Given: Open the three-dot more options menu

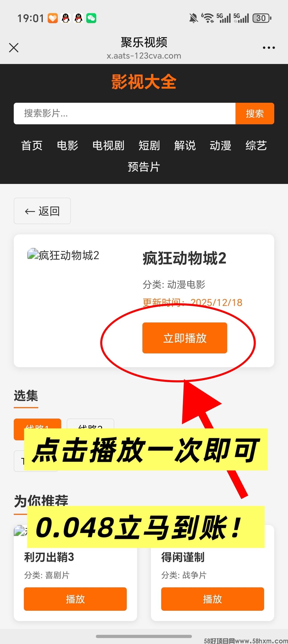Looking at the screenshot, I should point(269,47).
